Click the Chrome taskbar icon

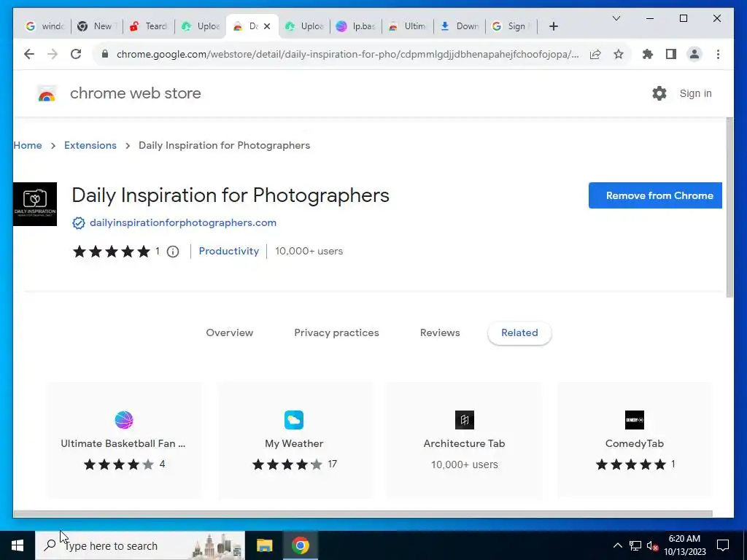click(300, 545)
